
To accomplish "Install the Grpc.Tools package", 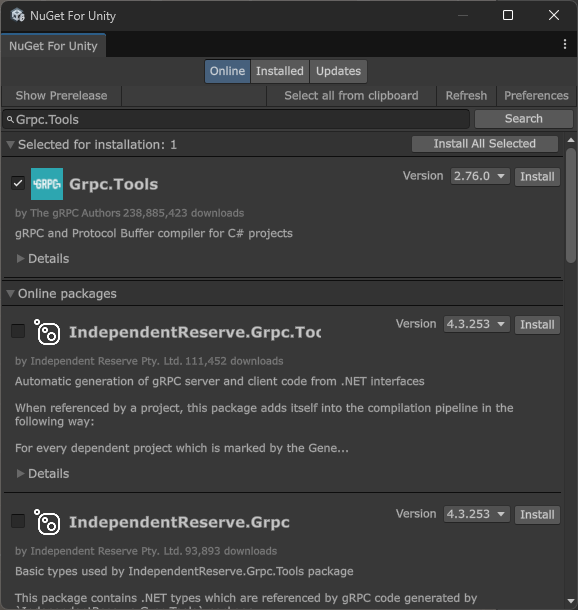I will click(537, 177).
